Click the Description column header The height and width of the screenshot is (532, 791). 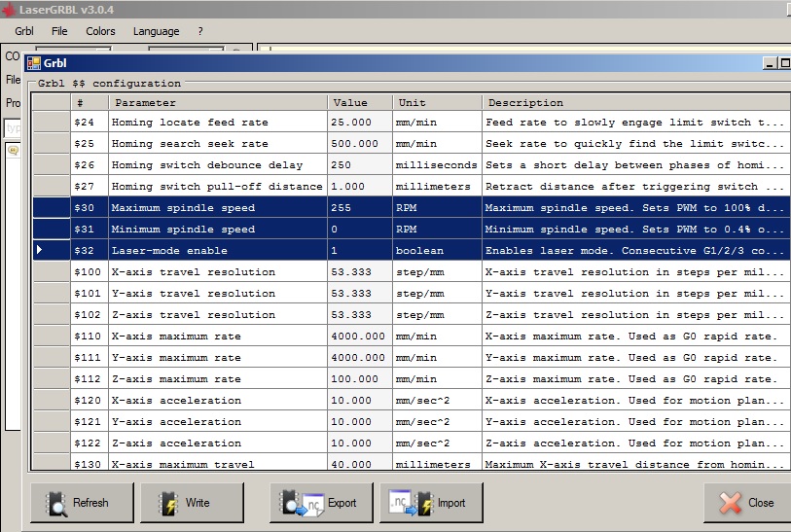(x=636, y=103)
